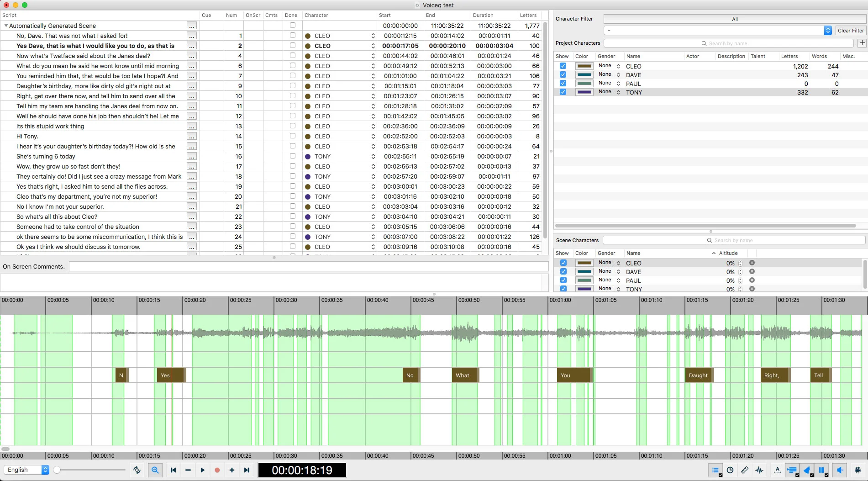Check Done box for line 2
868x481 pixels.
(x=293, y=46)
